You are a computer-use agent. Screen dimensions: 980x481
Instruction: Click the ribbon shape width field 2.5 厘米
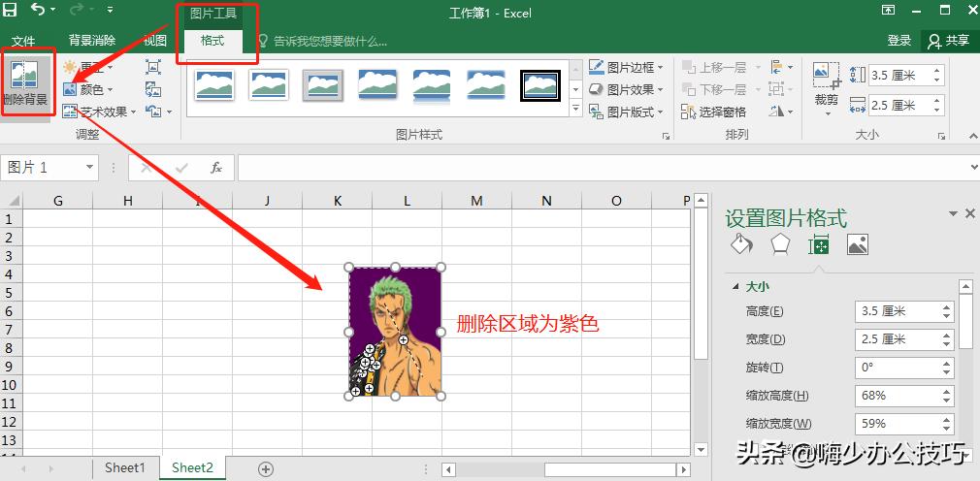pos(898,105)
